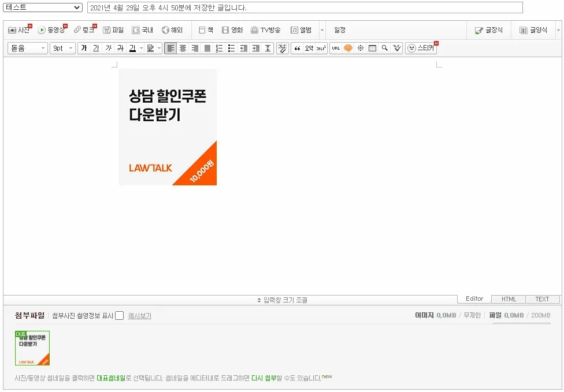Open the 예시보기 example link
Image resolution: width=564 pixels, height=392 pixels.
140,316
